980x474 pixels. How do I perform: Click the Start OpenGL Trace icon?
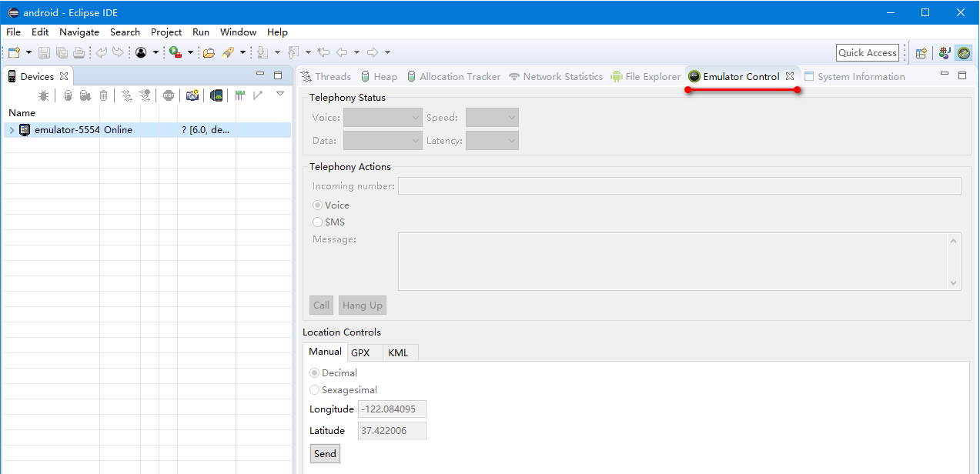tap(258, 95)
